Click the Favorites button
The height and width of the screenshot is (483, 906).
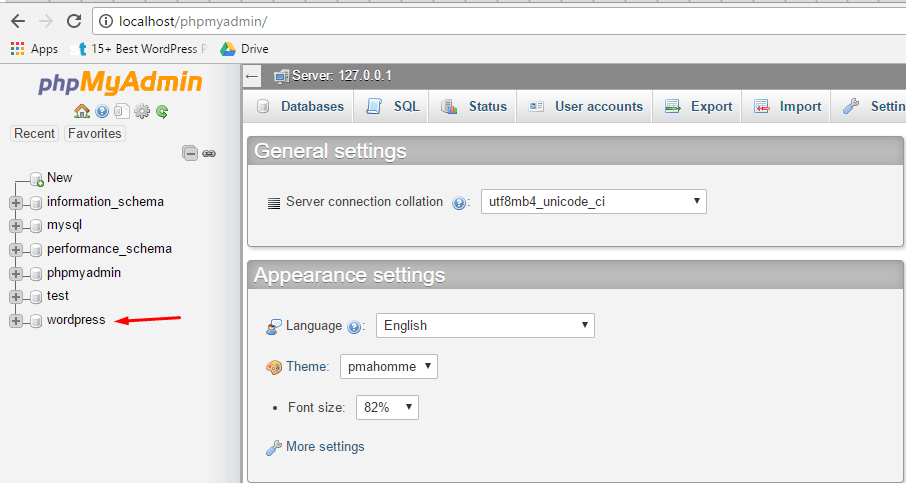pos(95,133)
